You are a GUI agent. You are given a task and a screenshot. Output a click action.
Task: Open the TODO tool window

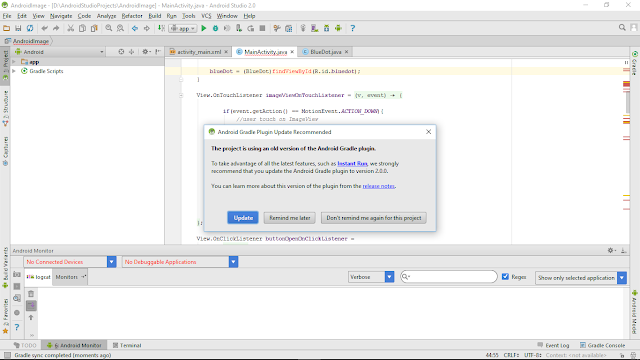coord(25,345)
